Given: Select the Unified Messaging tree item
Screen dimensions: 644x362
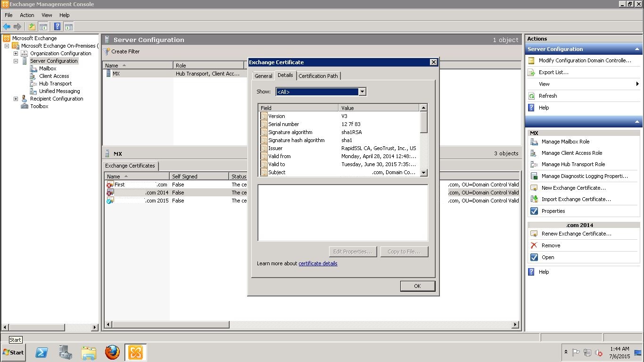Looking at the screenshot, I should click(x=59, y=91).
